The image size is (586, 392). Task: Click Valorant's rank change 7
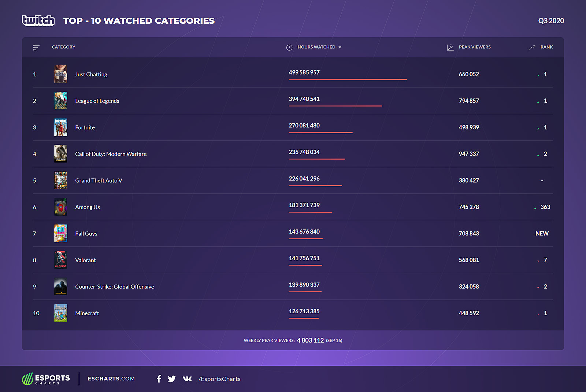(x=545, y=260)
